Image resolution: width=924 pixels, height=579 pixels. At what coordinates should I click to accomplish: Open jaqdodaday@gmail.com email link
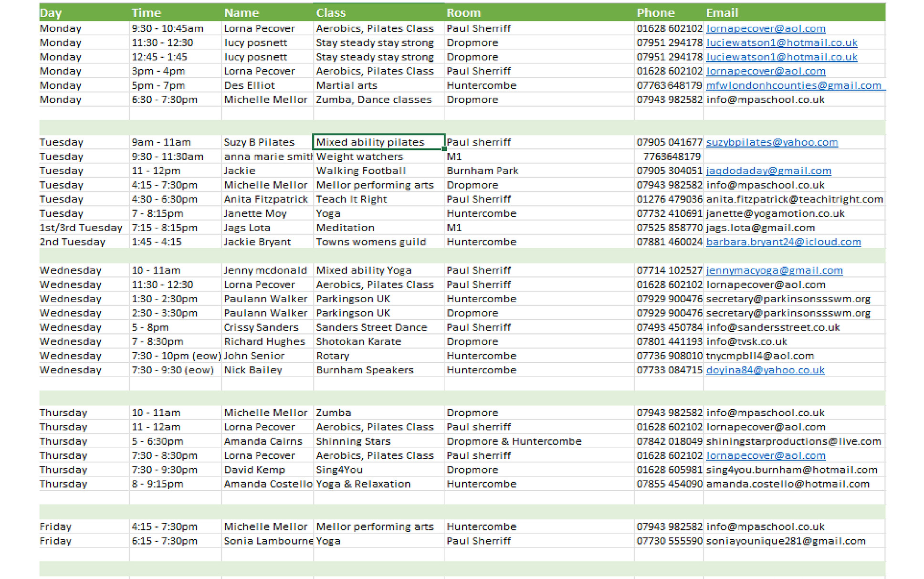768,171
